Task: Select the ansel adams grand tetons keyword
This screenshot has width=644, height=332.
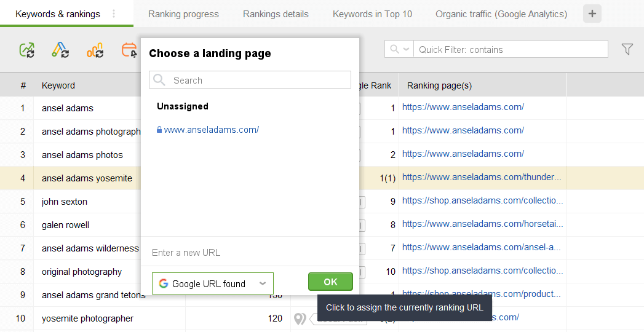Action: coord(93,296)
